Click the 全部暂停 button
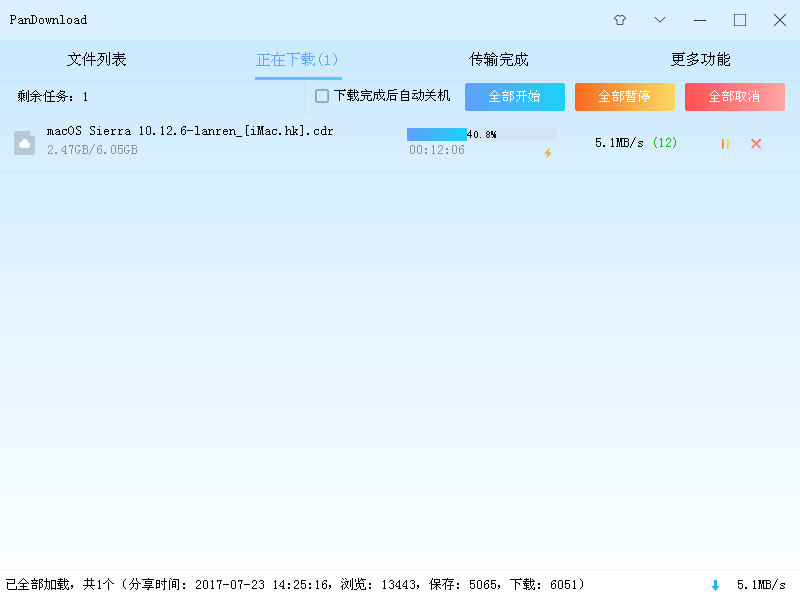The height and width of the screenshot is (600, 800). (x=624, y=96)
